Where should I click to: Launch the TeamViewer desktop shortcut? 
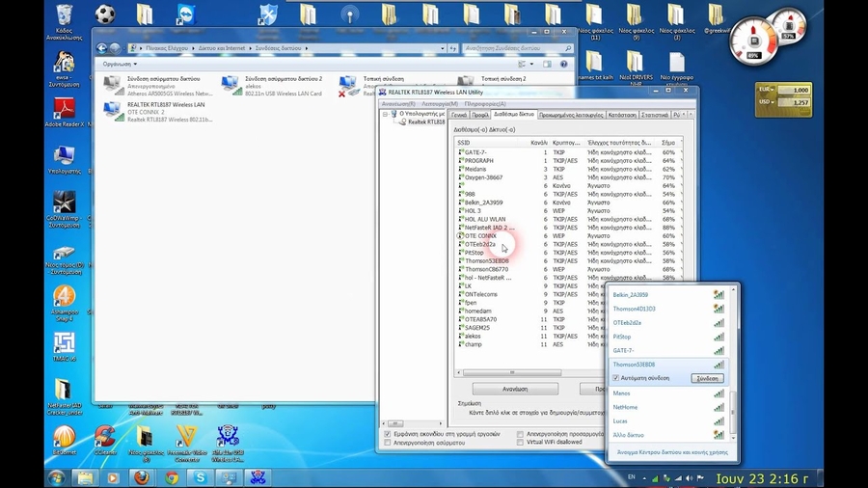186,14
